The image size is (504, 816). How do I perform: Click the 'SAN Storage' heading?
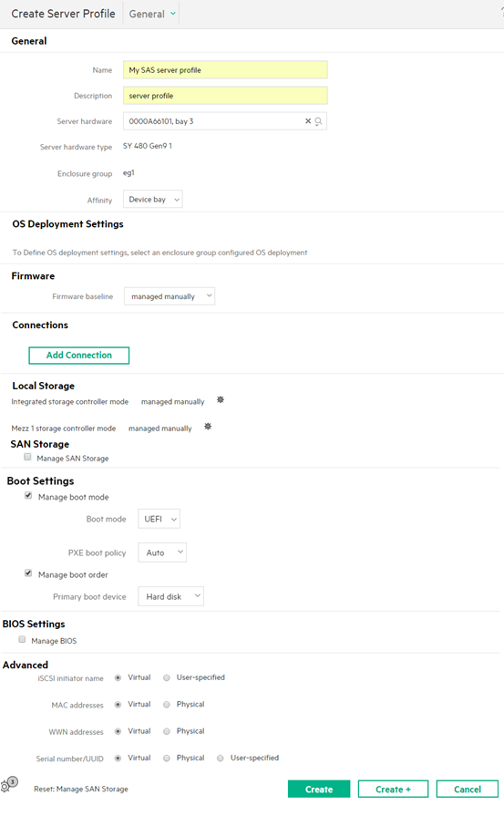40,444
